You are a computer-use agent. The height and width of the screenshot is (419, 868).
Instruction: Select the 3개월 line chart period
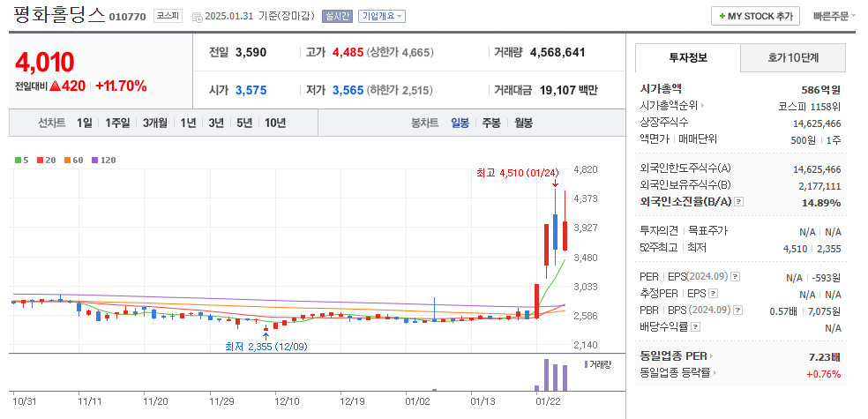[x=155, y=123]
